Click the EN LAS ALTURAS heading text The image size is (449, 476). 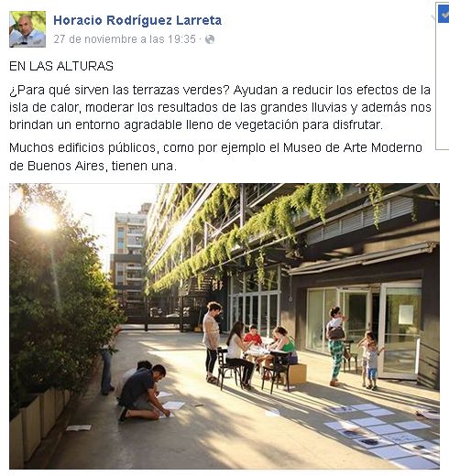pos(61,66)
